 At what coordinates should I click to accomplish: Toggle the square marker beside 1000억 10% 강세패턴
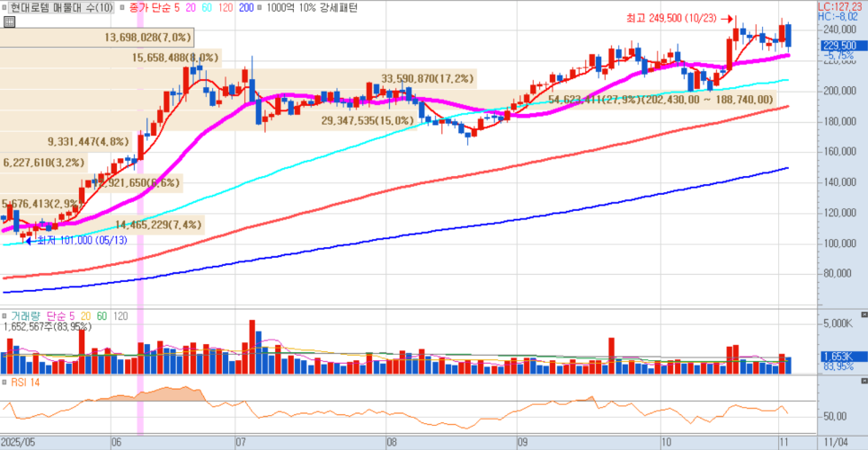259,8
